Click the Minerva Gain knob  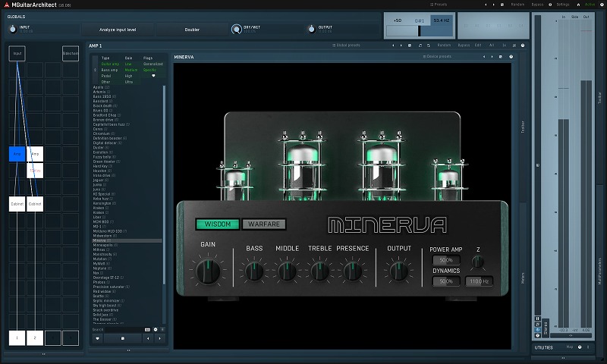[207, 270]
